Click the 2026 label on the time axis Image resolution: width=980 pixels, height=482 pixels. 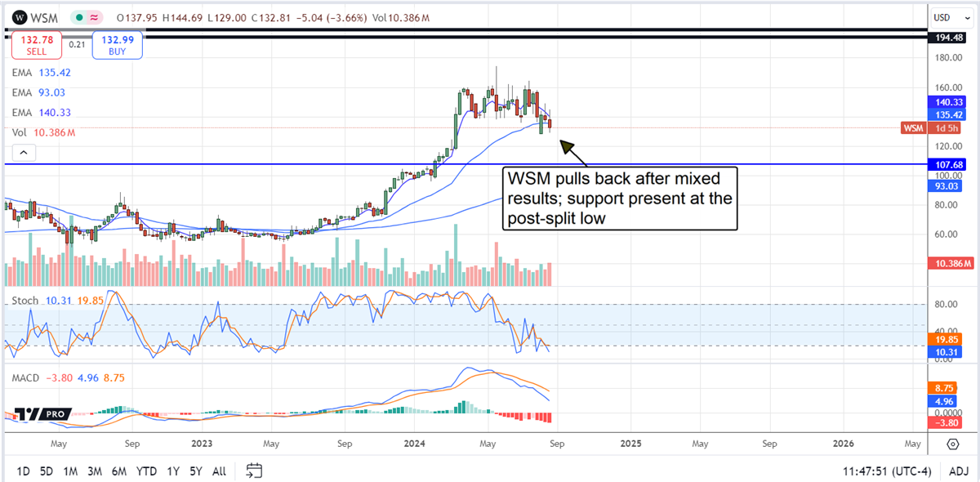843,444
